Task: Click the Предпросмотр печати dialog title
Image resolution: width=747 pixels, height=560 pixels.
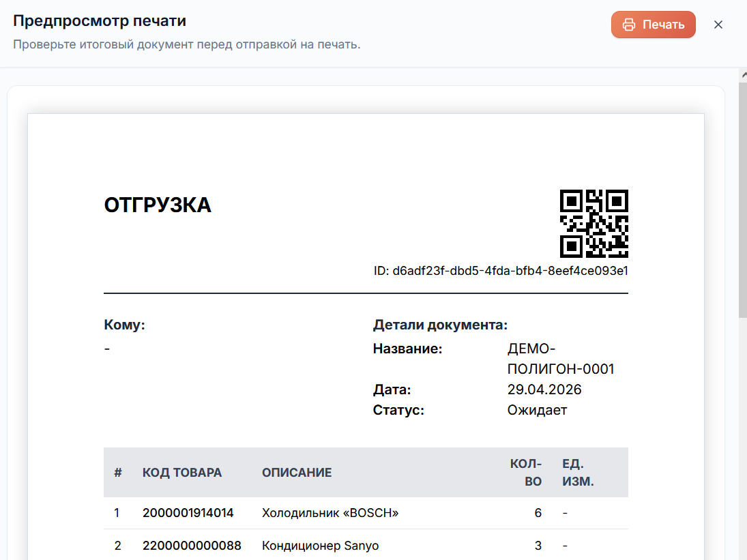Action: point(100,21)
